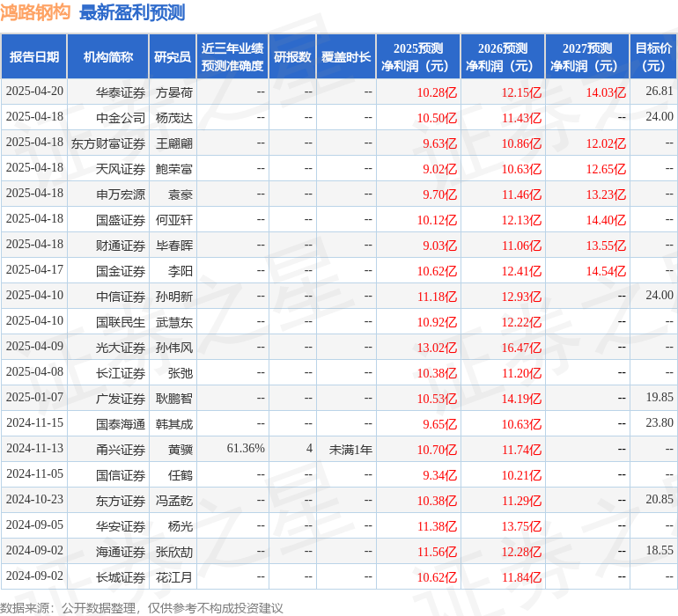Click the 2027预测净利润 column header
The height and width of the screenshot is (616, 678).
tap(587, 57)
